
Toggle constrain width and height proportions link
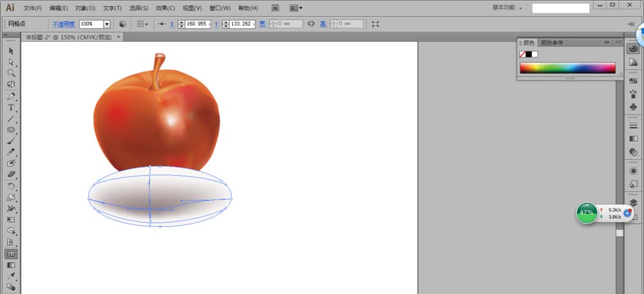click(311, 24)
